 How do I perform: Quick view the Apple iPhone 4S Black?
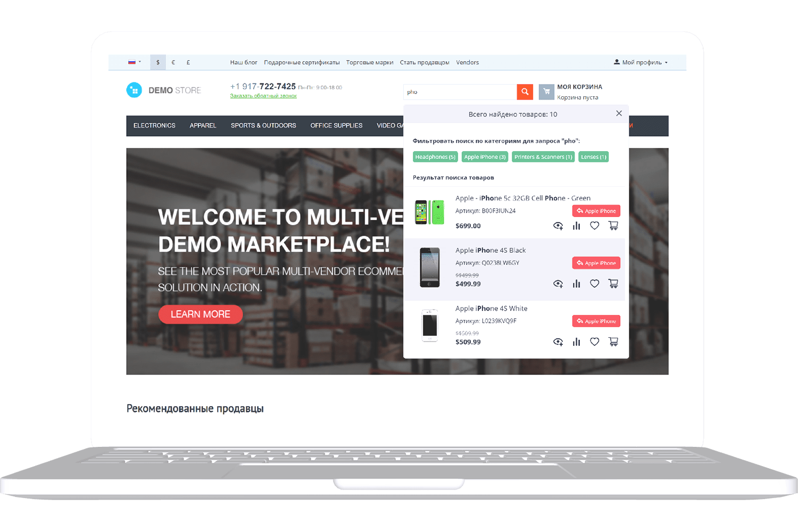click(x=558, y=284)
